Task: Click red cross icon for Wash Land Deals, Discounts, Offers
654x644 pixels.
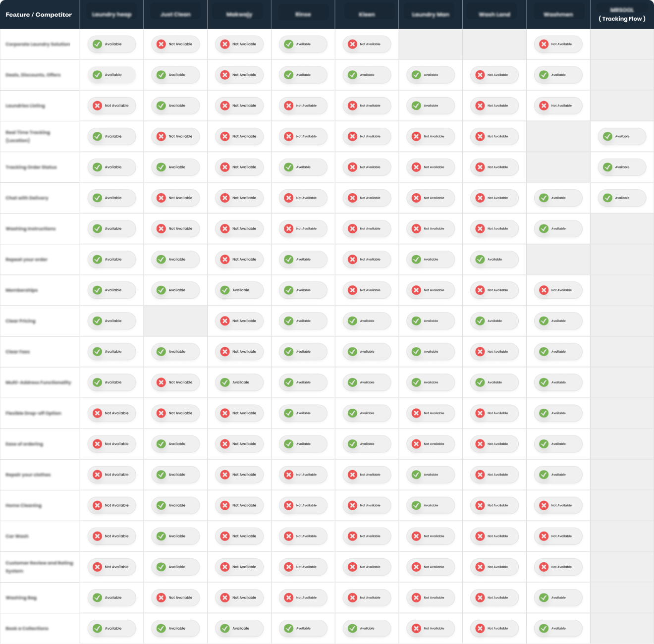Action: (x=480, y=75)
